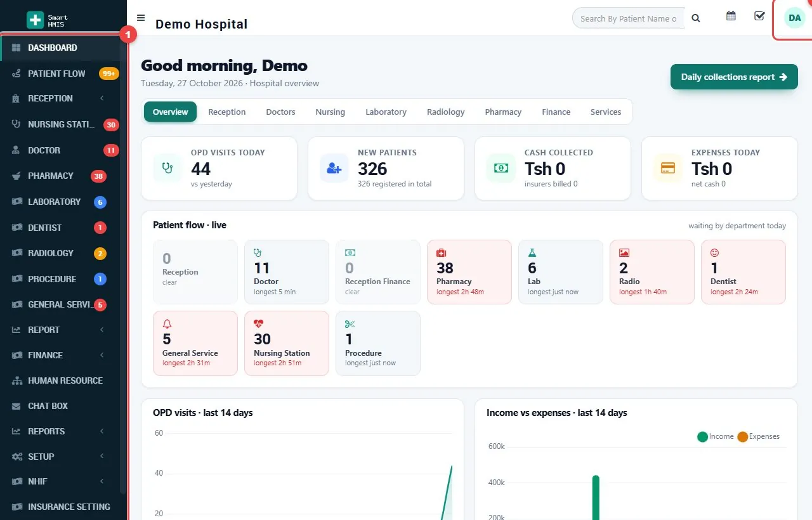Open the calendar icon in header
Viewport: 812px width, 520px height.
(x=731, y=16)
